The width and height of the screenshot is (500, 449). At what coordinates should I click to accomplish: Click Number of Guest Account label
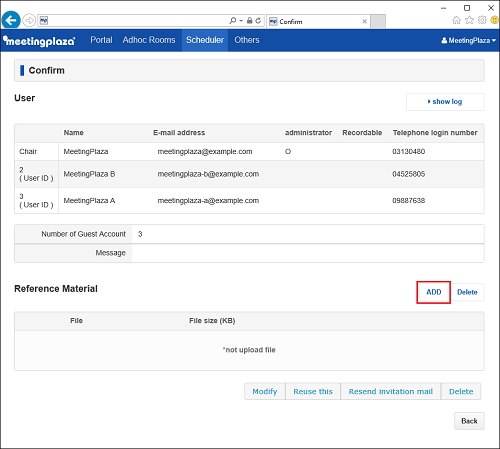pos(84,234)
